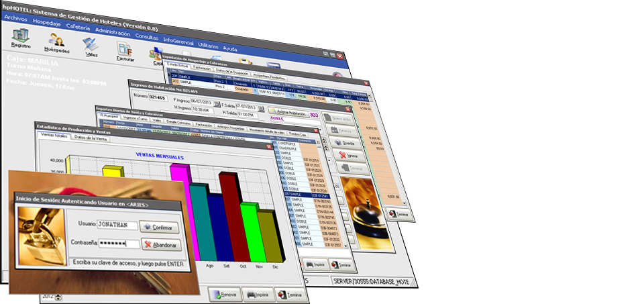Click the Contraseña password field

pos(118,243)
